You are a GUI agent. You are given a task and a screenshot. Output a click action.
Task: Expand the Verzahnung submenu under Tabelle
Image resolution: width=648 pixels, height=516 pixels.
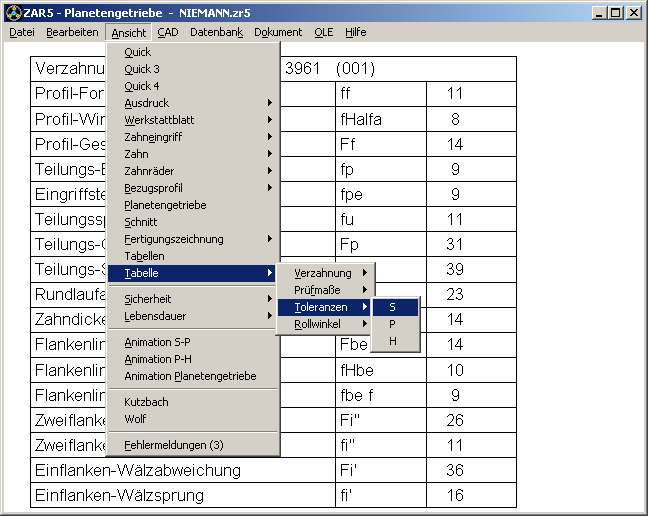(324, 273)
